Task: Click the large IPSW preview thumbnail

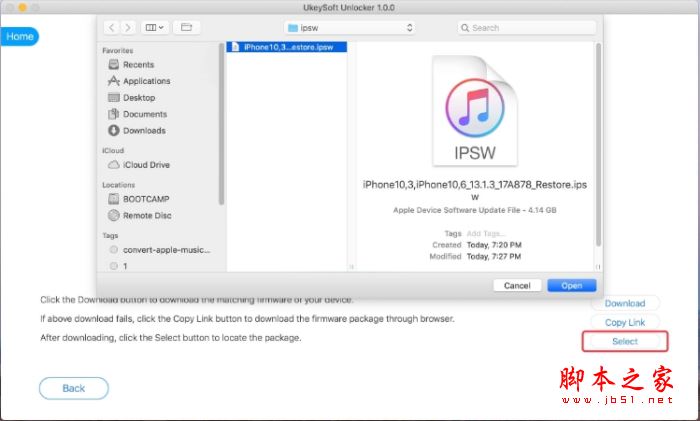Action: click(475, 110)
